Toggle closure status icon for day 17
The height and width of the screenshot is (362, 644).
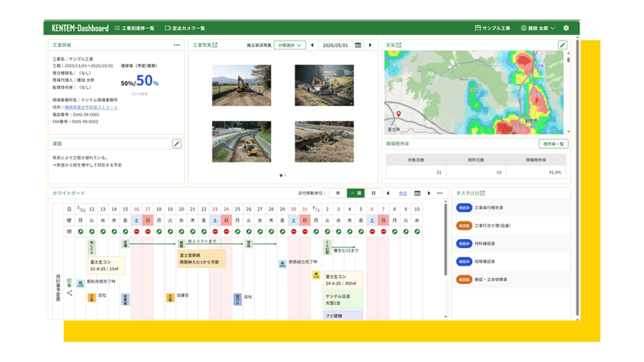pos(148,231)
